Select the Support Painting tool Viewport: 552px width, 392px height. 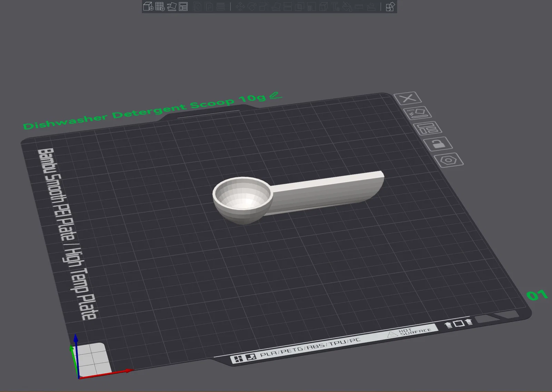pos(312,6)
